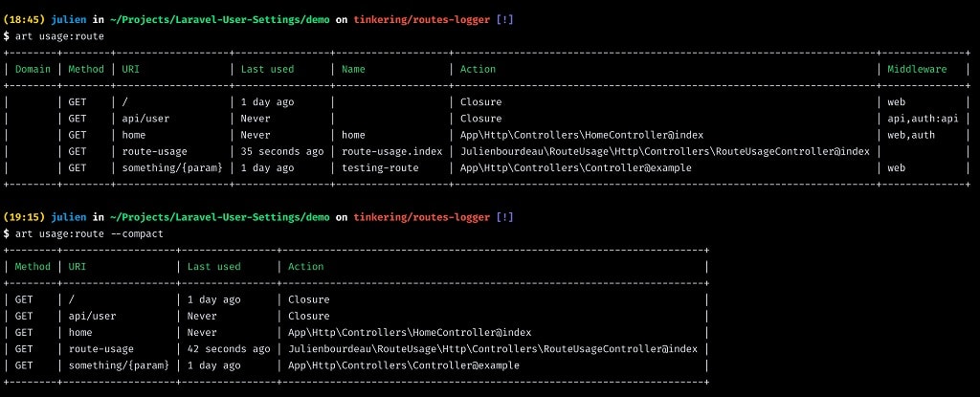Click '35 seconds ago' last used value
This screenshot has height=397, width=980.
point(282,151)
